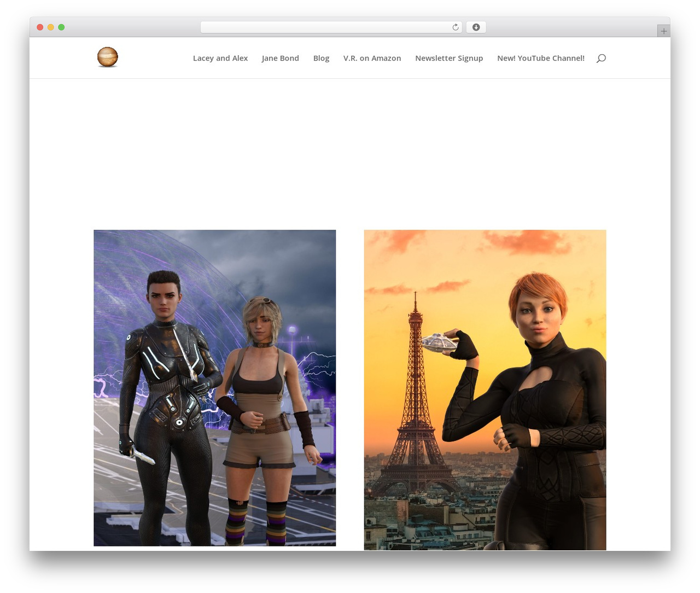The image size is (700, 593).
Task: Open the Blog menu link
Action: click(321, 58)
